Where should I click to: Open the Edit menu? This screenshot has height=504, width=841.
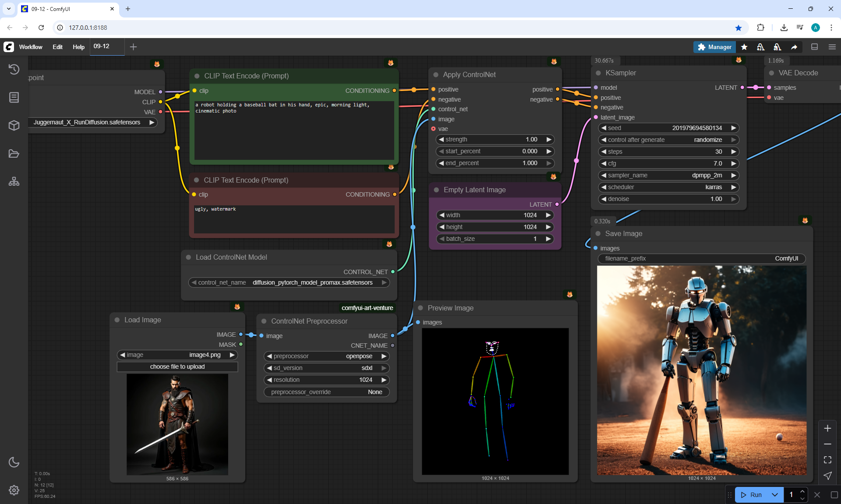pos(57,47)
